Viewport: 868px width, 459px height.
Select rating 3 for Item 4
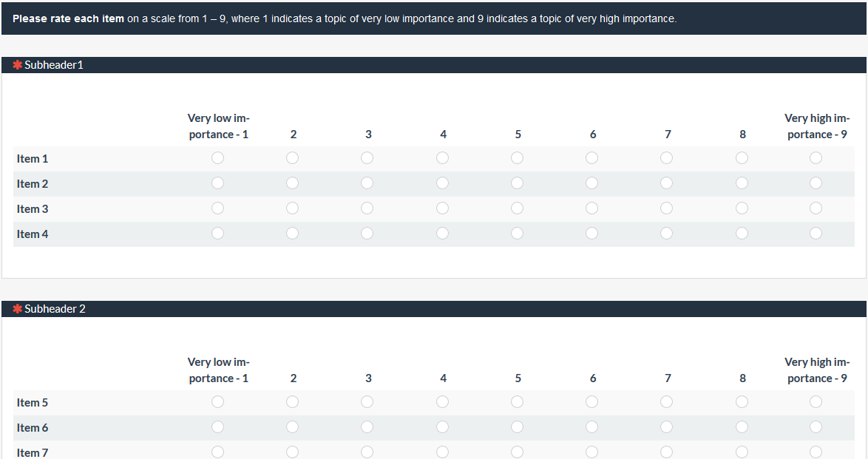tap(367, 234)
